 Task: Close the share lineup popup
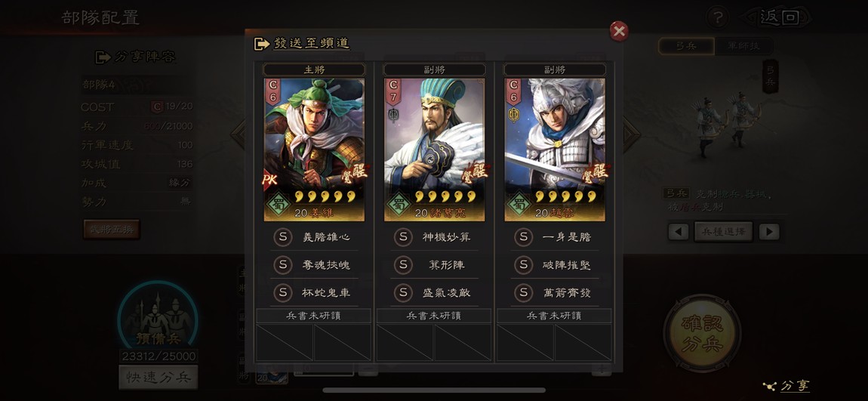619,32
